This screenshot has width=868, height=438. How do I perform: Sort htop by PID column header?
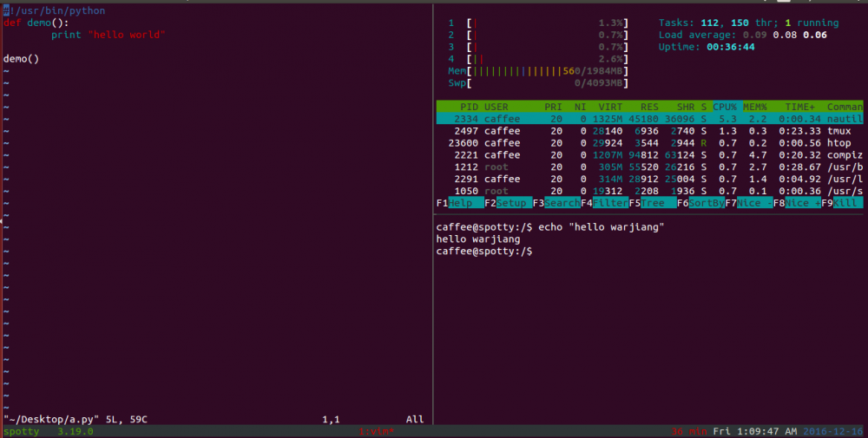tap(469, 107)
